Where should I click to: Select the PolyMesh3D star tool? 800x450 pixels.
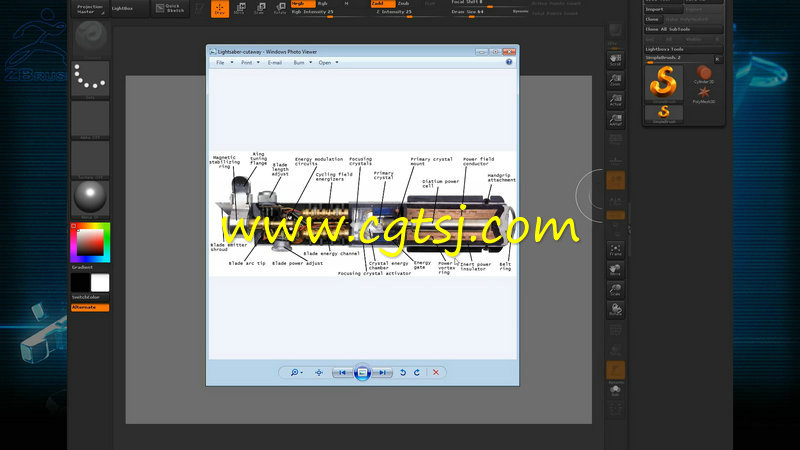(x=704, y=95)
